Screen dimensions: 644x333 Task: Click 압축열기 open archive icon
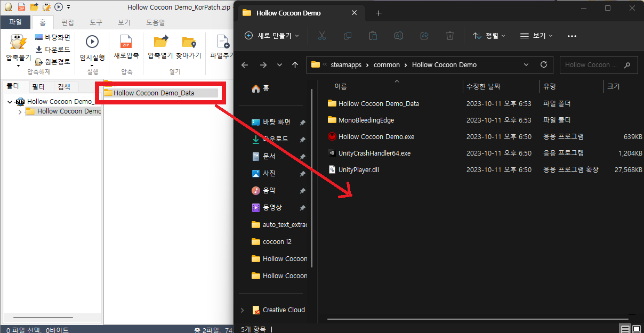[160, 42]
